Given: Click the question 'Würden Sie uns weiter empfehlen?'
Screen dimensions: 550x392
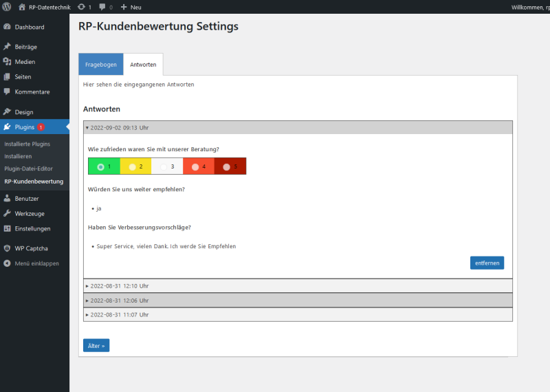Looking at the screenshot, I should pyautogui.click(x=136, y=189).
